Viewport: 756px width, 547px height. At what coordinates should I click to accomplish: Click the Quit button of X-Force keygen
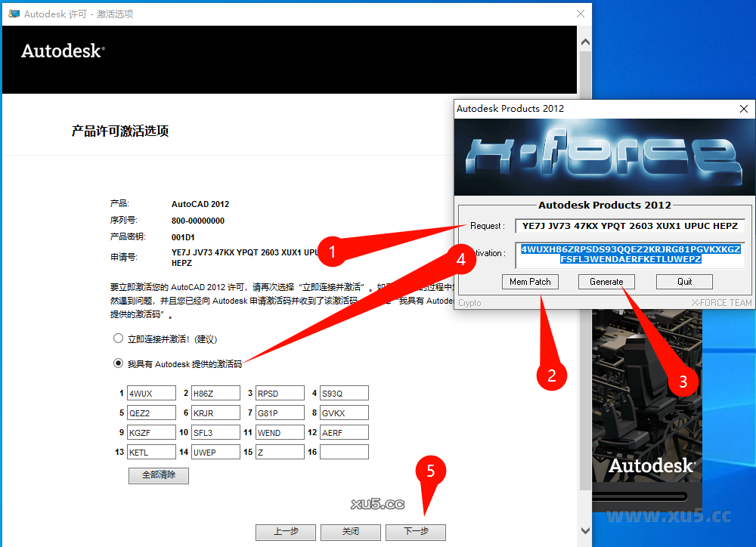click(x=684, y=281)
